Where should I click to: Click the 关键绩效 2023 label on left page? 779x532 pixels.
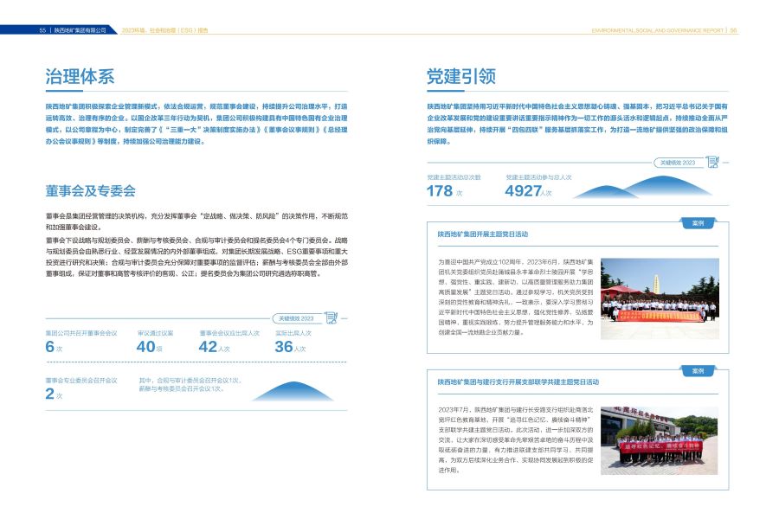click(x=294, y=318)
